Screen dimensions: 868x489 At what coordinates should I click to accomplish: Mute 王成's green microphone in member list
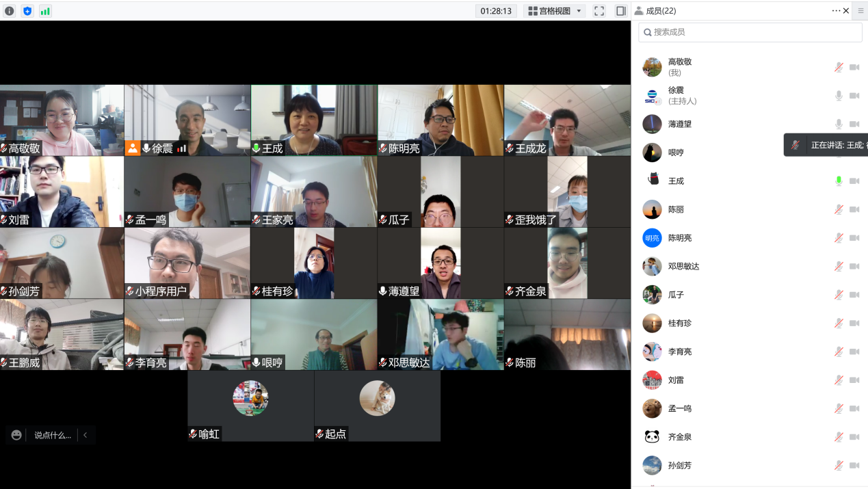[x=839, y=181]
